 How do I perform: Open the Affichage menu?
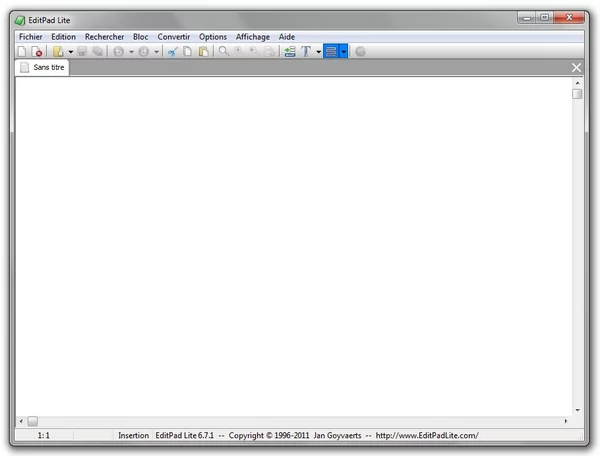tap(253, 37)
